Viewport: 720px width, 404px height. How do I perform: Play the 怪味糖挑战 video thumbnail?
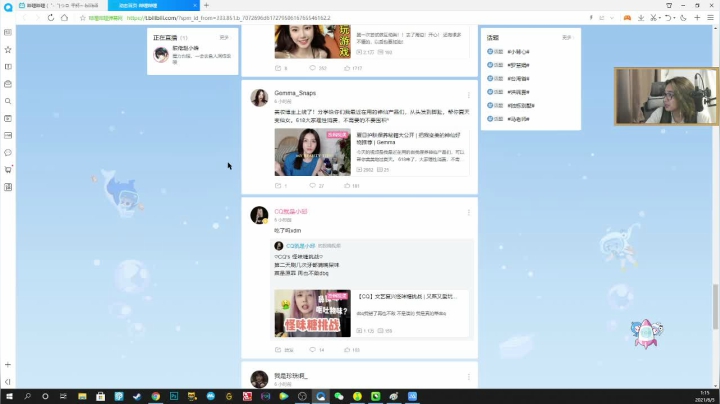[312, 313]
